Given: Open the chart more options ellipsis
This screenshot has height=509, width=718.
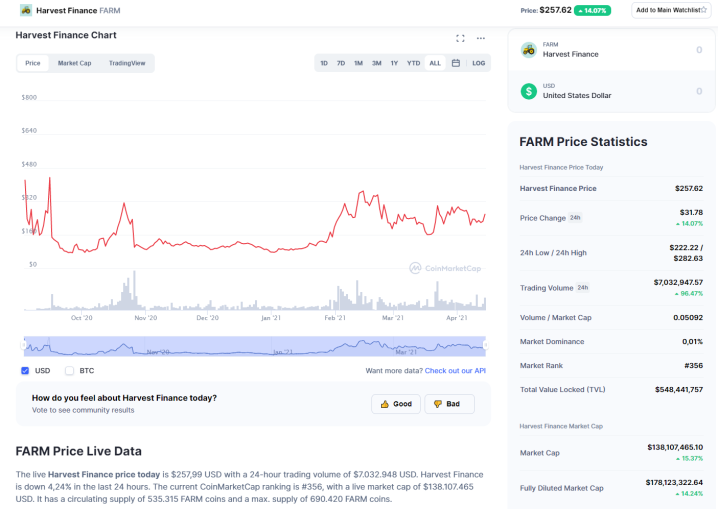Looking at the screenshot, I should click(480, 38).
